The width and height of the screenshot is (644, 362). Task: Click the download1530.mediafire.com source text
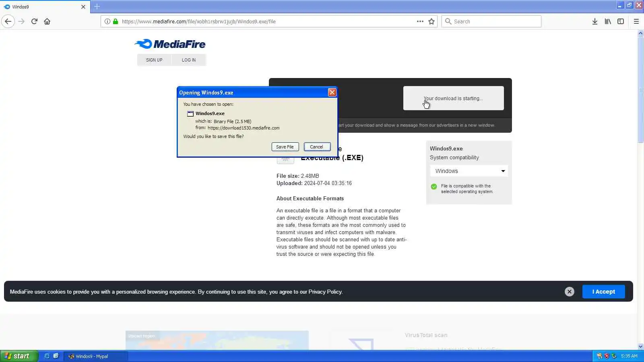tap(244, 128)
